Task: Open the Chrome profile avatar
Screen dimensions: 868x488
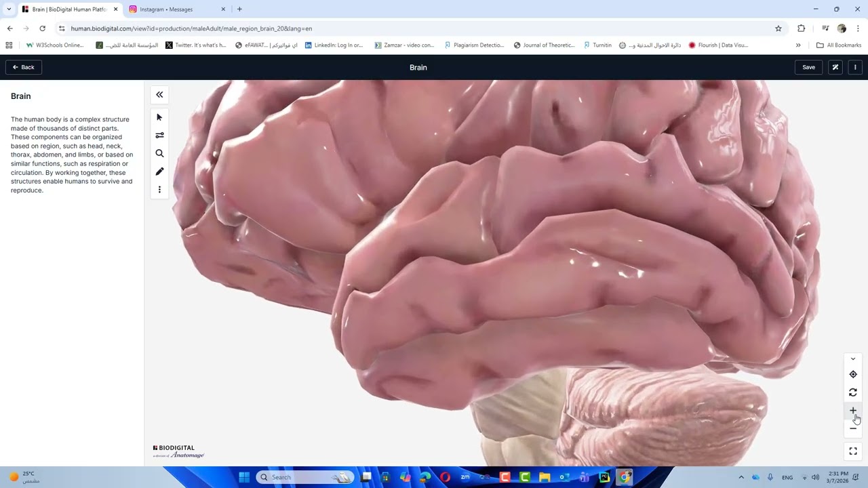Action: [842, 28]
